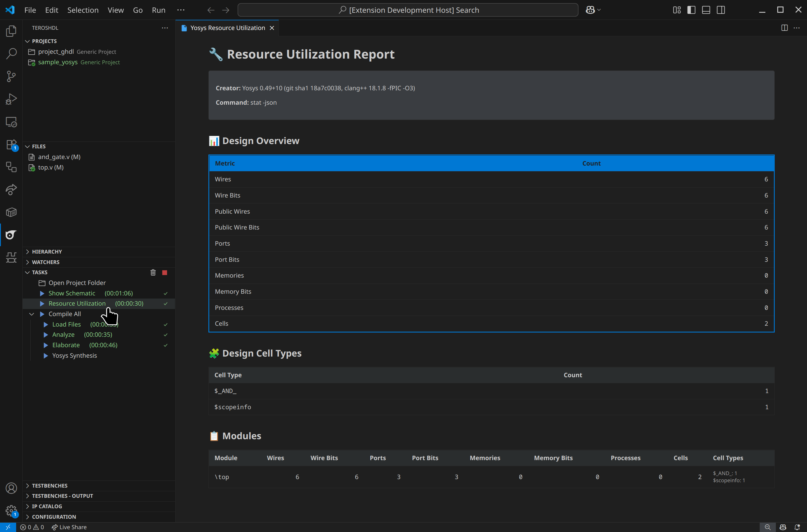Select the sample_yosys project
This screenshot has height=532, width=807.
[x=99, y=62]
